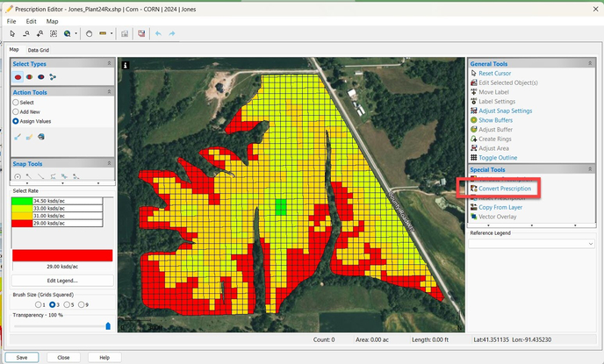Select the Add New radio option
604x364 pixels.
(x=16, y=112)
